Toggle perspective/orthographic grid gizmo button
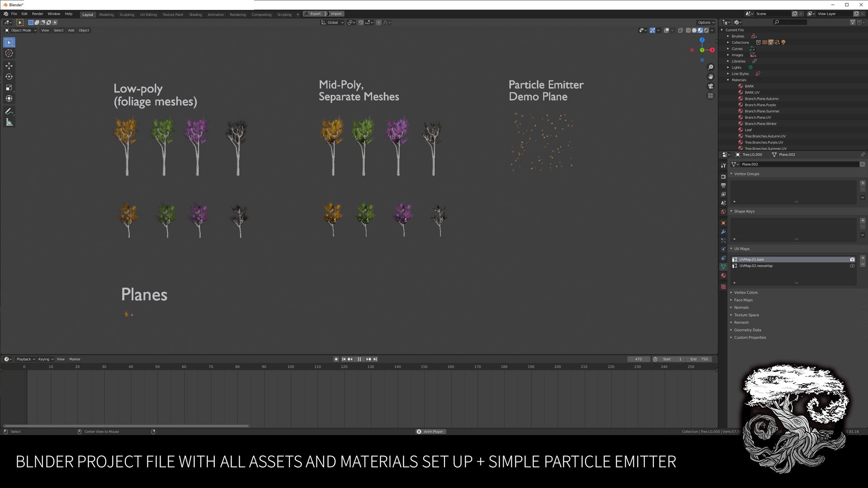868x488 pixels. click(711, 96)
